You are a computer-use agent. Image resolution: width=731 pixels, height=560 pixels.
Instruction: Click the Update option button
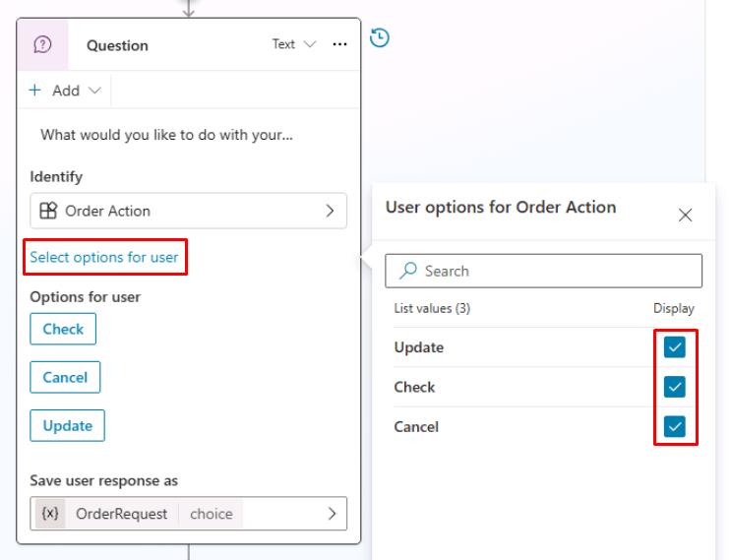(67, 426)
